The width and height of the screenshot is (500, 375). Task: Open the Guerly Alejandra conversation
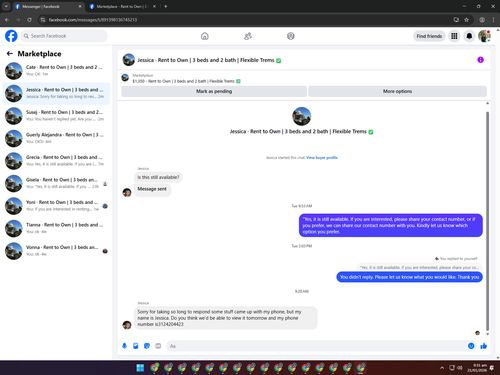pos(56,138)
